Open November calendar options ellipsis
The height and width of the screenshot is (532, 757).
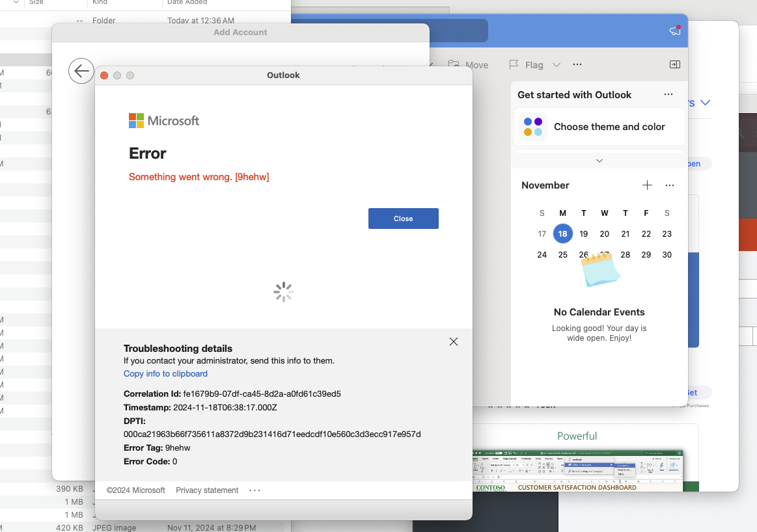[x=670, y=185]
